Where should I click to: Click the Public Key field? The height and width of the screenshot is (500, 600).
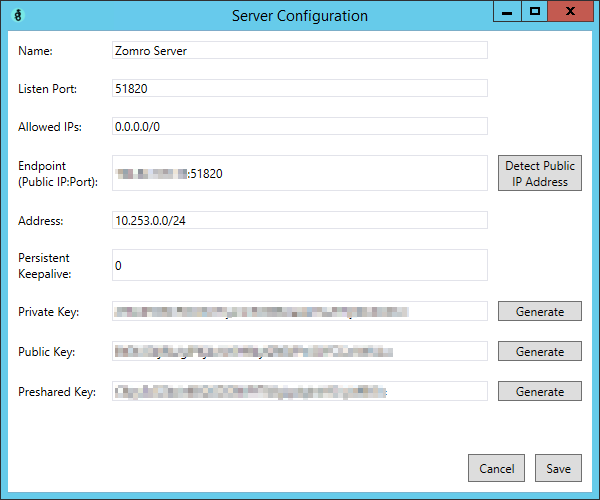click(300, 351)
